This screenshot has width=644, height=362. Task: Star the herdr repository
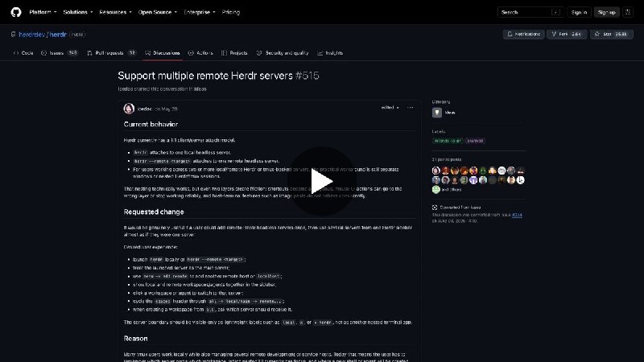[612, 34]
